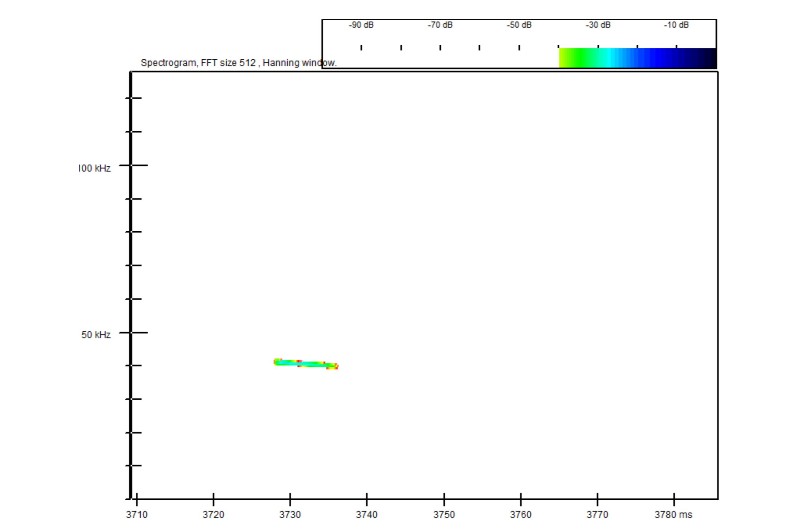Screen dimensions: 800x532
Task: Select the -90 dB label on the color scale
Action: tap(361, 25)
